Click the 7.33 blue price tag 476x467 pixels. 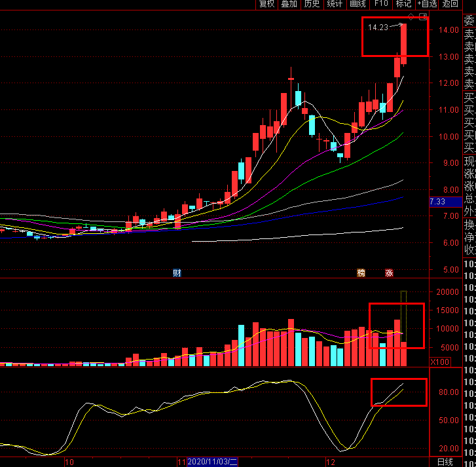437,202
